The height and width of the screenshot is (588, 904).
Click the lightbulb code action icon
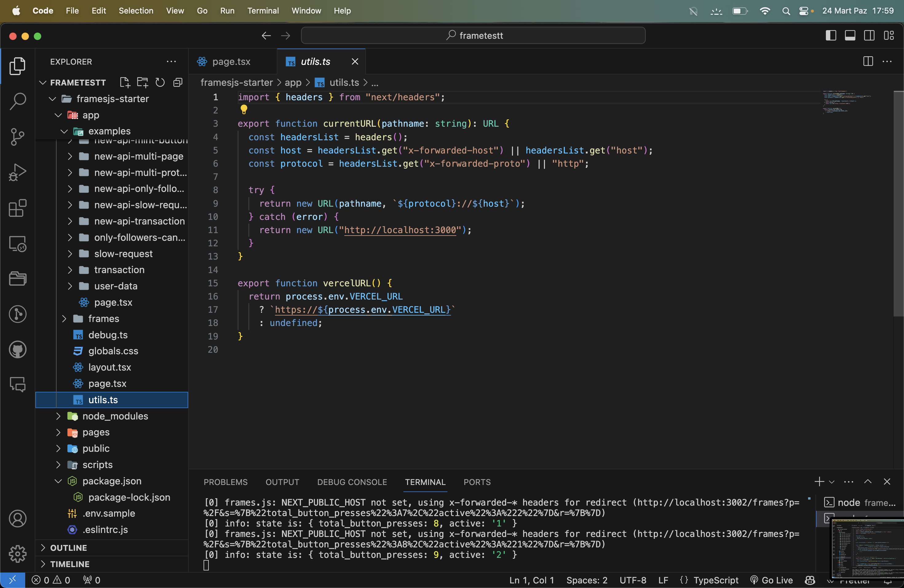(x=244, y=110)
